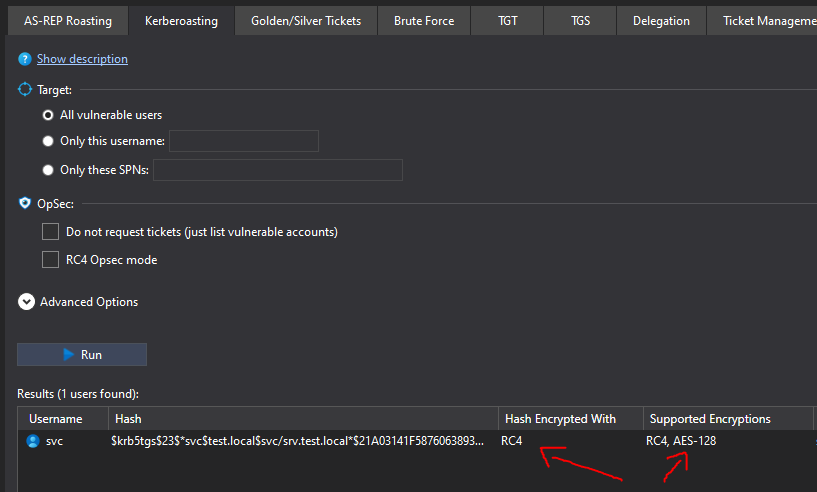817x492 pixels.
Task: Expand the Advanced Options section
Action: 26,302
